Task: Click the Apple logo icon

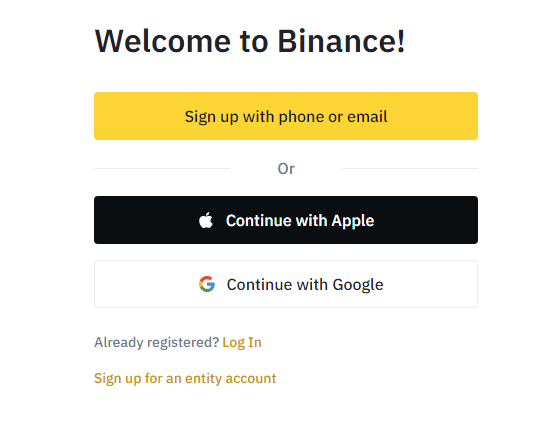Action: (x=206, y=220)
